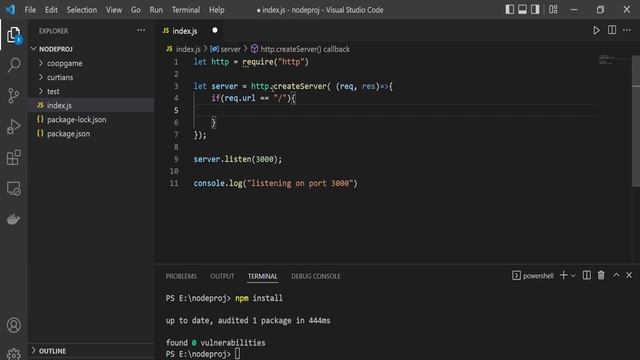Click require("http") on line 1
The image size is (640, 360).
pyautogui.click(x=276, y=62)
